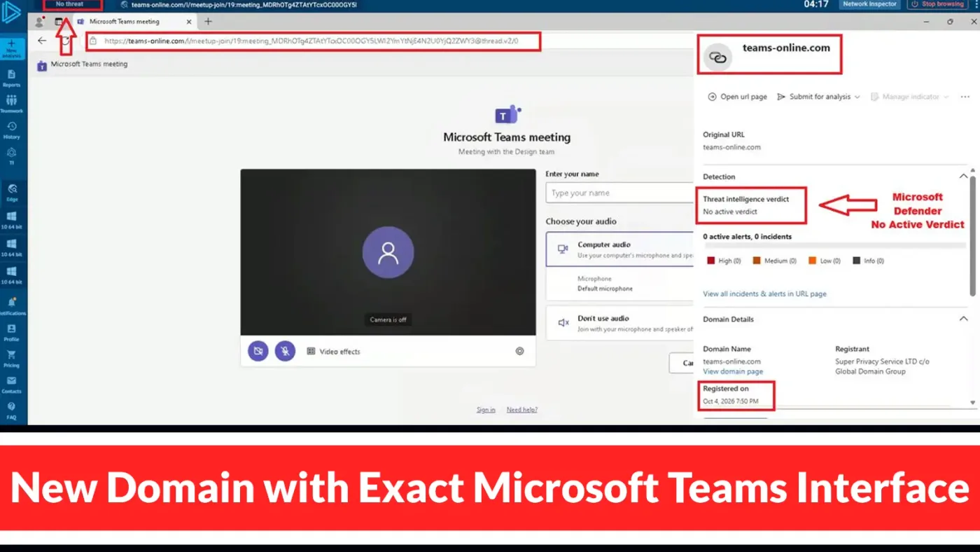This screenshot has width=980, height=552.
Task: Open View all incidents & alerts link
Action: point(764,294)
